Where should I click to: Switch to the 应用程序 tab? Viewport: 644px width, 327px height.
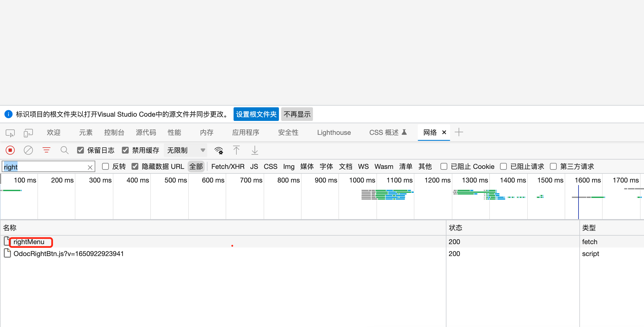pos(245,133)
